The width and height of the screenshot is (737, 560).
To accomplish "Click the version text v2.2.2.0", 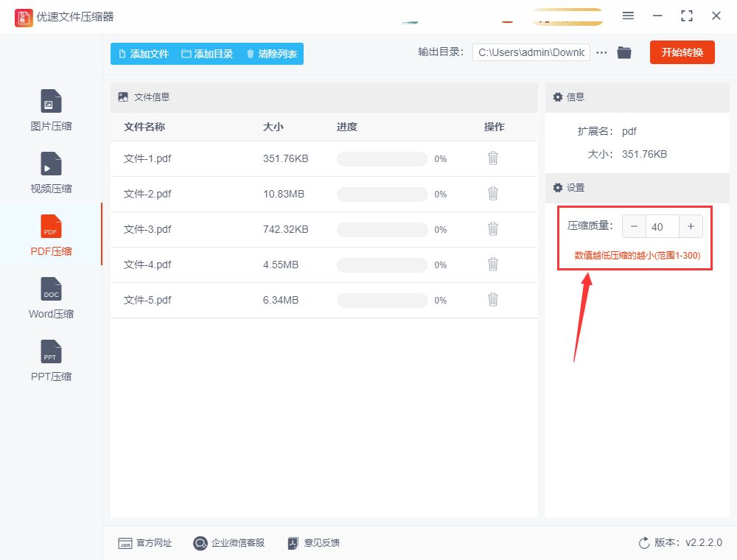I will click(704, 542).
